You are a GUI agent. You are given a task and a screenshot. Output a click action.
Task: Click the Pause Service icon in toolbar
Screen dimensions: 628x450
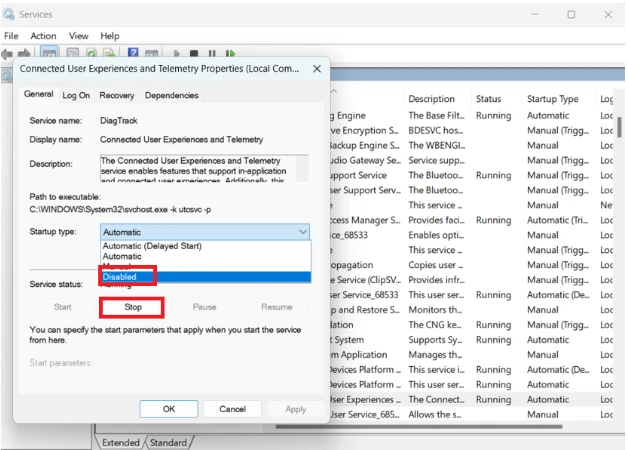(x=212, y=53)
